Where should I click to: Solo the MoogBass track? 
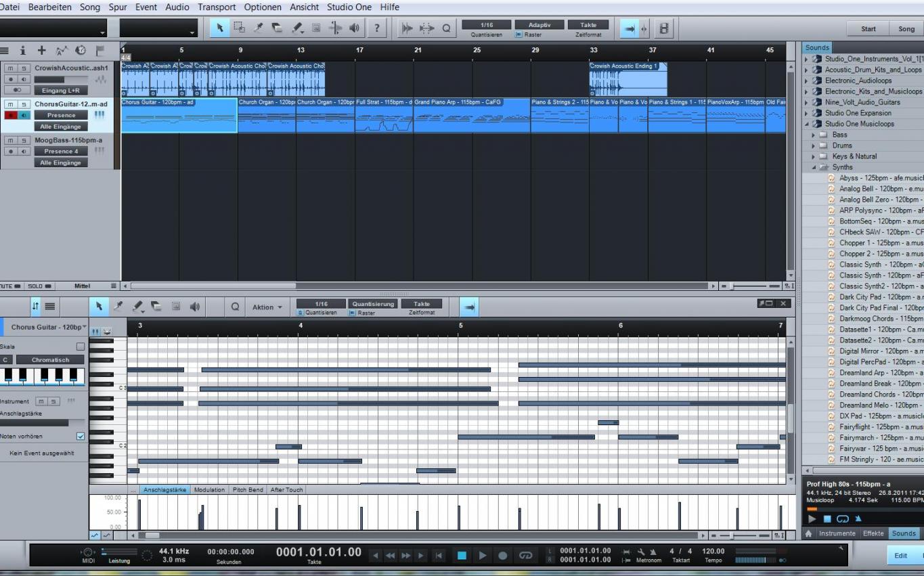point(24,140)
